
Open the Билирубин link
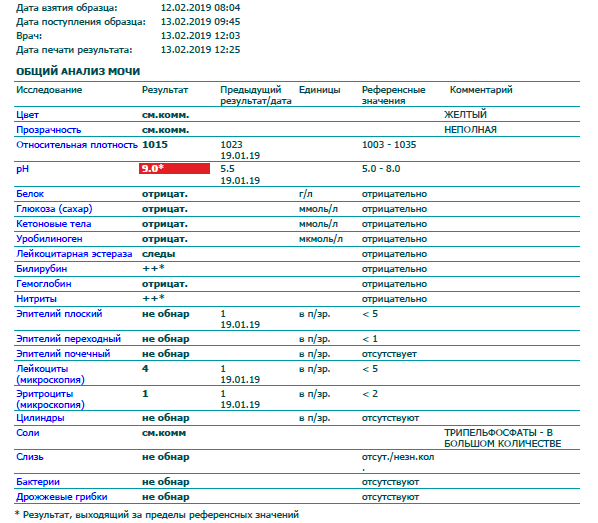click(42, 269)
